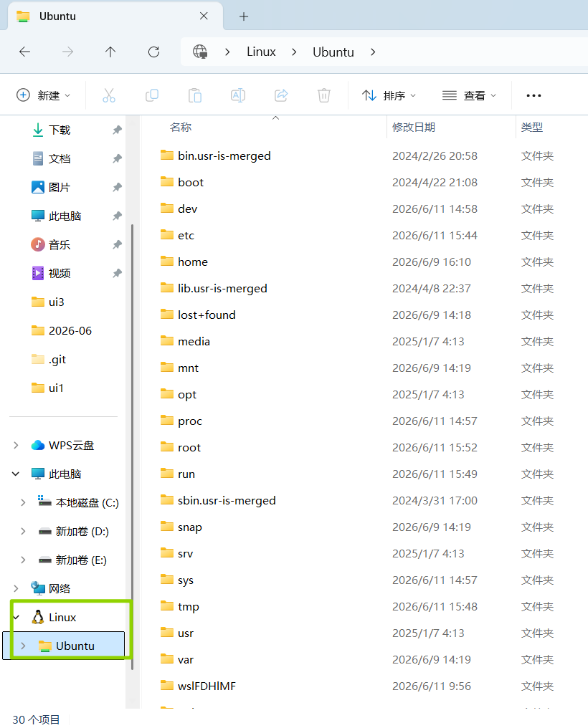Image resolution: width=588 pixels, height=728 pixels.
Task: Close the Ubuntu tab
Action: tap(204, 16)
